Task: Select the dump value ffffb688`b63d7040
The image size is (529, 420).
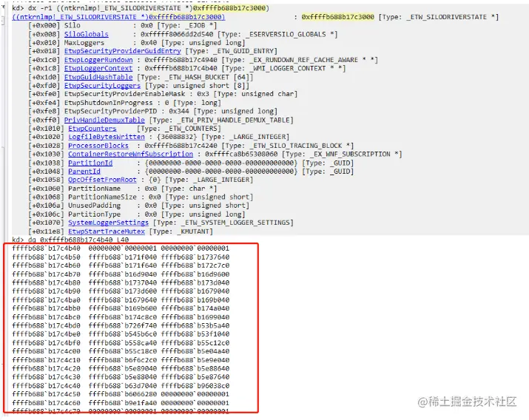Action: [123, 386]
